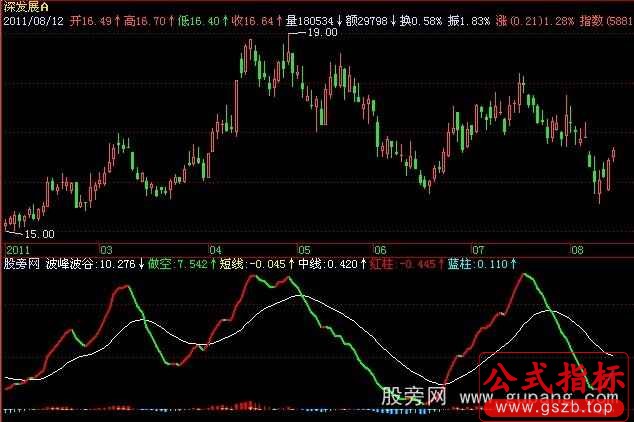Select the red 红柱 indicator label
Screen dimensions: 634x422
pyautogui.click(x=381, y=264)
